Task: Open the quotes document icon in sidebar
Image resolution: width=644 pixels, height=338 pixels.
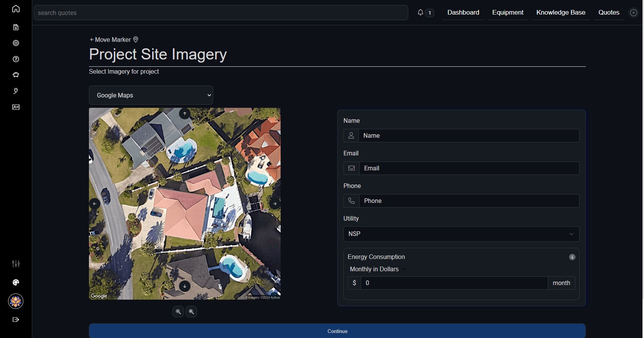Action: tap(16, 27)
